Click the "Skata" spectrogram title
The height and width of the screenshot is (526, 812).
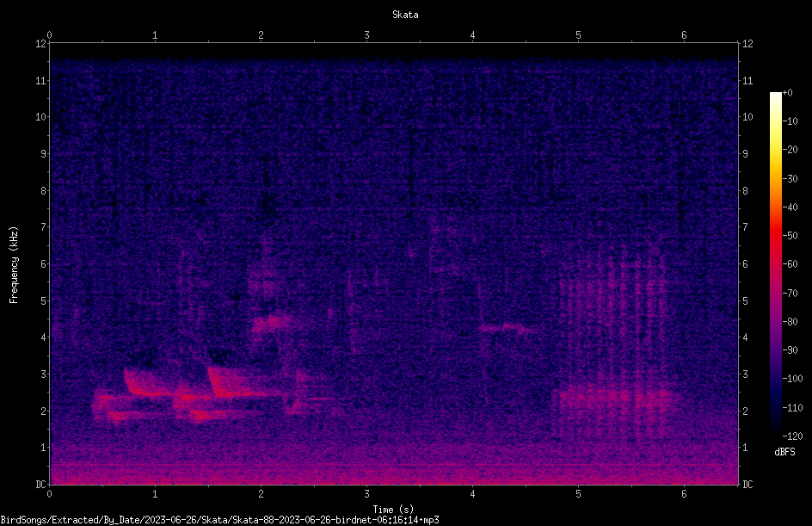pos(405,15)
